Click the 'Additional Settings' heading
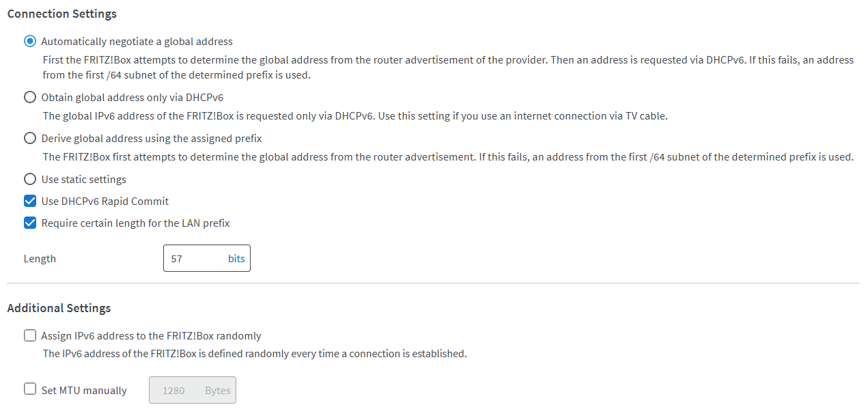 (59, 308)
